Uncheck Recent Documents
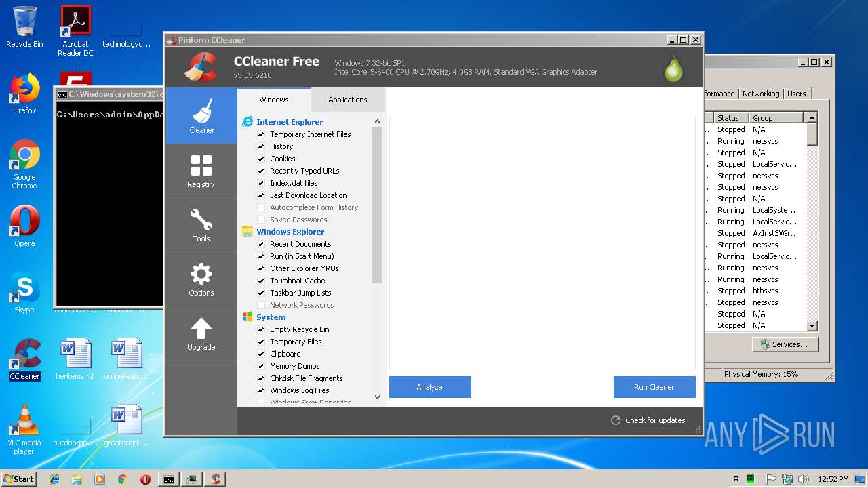The image size is (868, 488). point(261,244)
